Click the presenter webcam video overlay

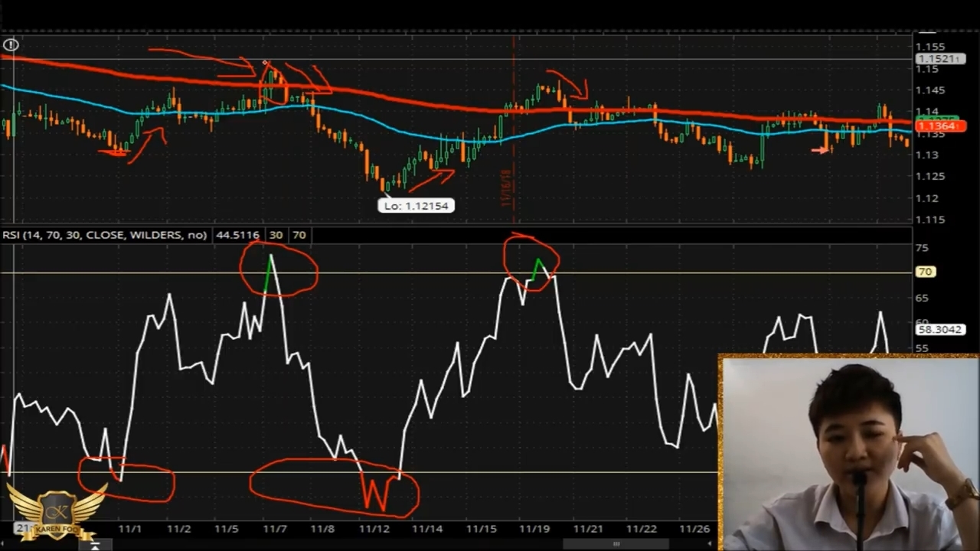click(x=848, y=453)
